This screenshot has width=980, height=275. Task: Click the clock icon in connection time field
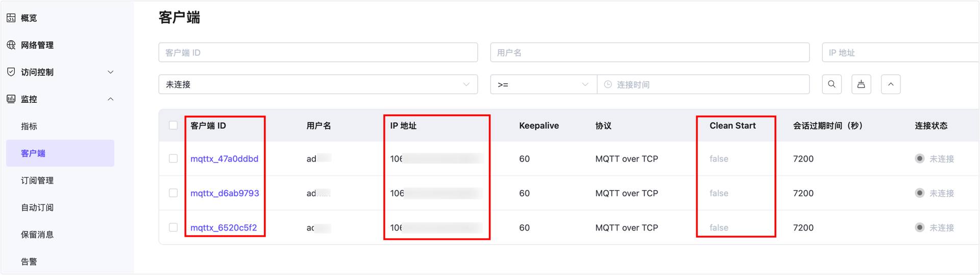tap(608, 84)
